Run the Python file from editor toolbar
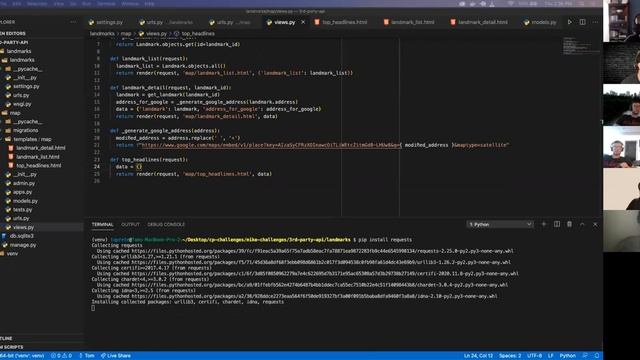The image size is (640, 360). point(570,22)
